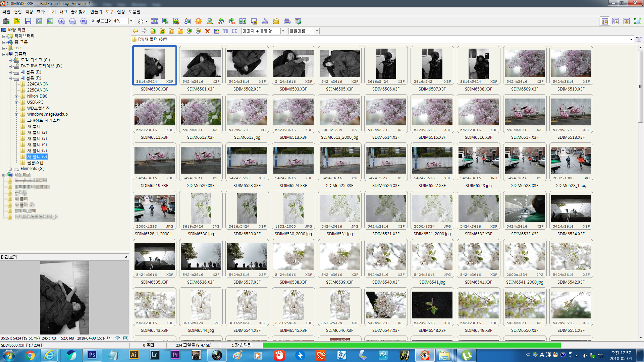Refresh the folder view icon

click(162, 31)
